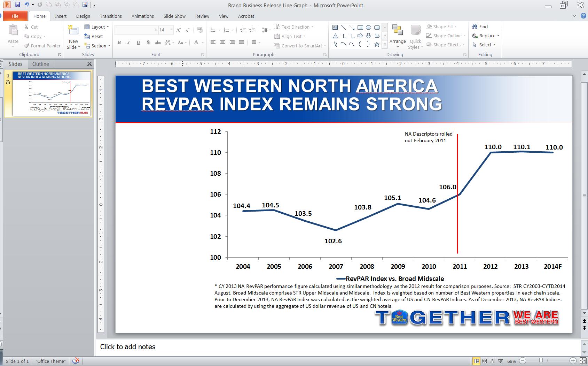Open the Columns options

256,43
